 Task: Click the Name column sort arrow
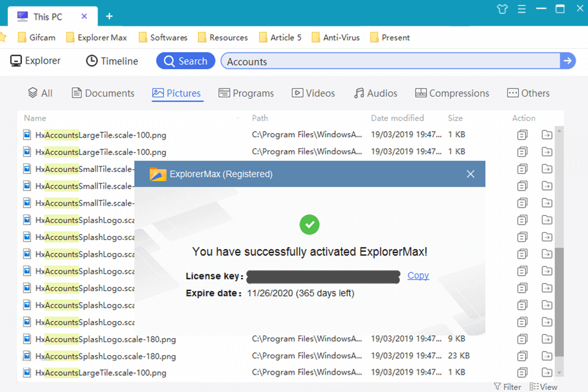(239, 118)
